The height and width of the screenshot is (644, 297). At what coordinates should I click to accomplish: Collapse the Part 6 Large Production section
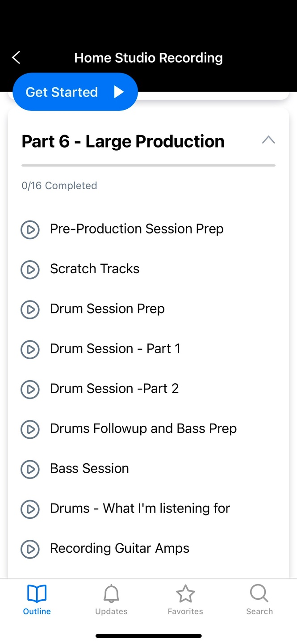pyautogui.click(x=268, y=140)
